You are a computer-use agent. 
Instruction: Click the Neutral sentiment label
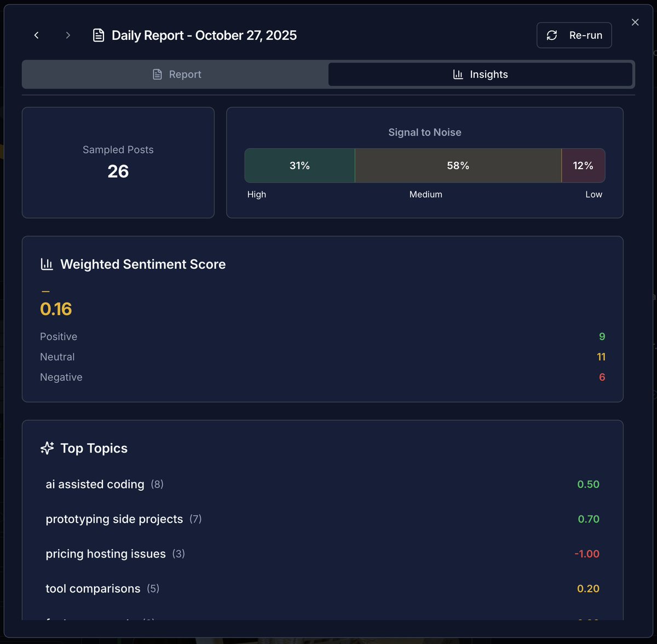pos(57,357)
